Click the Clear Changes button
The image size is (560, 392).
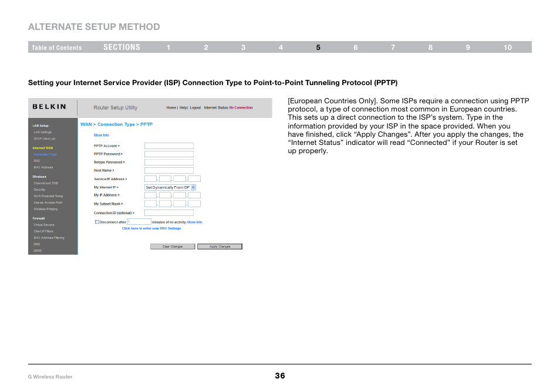173,246
